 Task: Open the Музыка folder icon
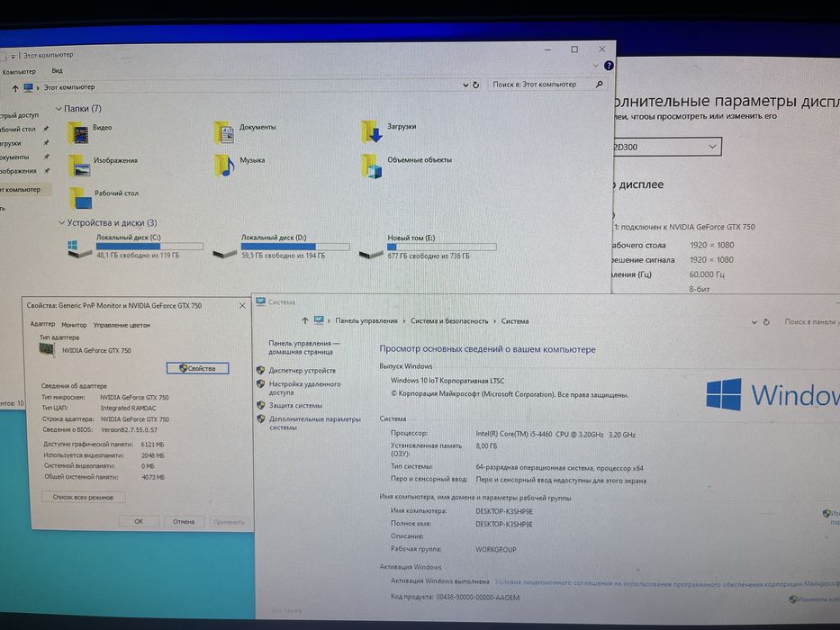(x=224, y=165)
